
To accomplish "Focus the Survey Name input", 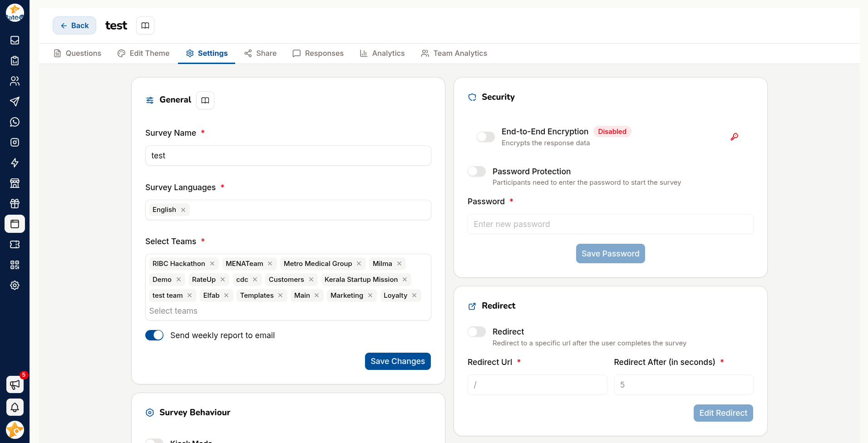I will click(x=288, y=156).
